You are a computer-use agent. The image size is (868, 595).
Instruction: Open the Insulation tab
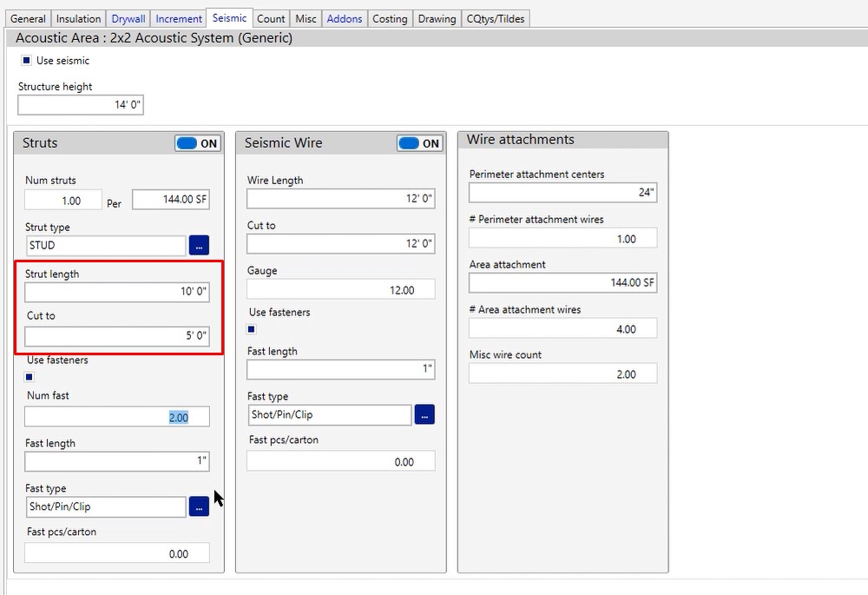click(78, 18)
